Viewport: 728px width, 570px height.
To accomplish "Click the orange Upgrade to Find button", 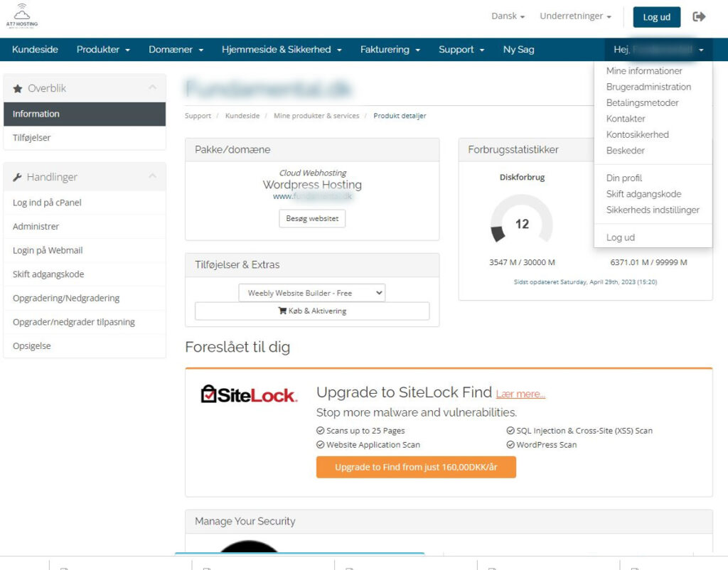I will (416, 467).
